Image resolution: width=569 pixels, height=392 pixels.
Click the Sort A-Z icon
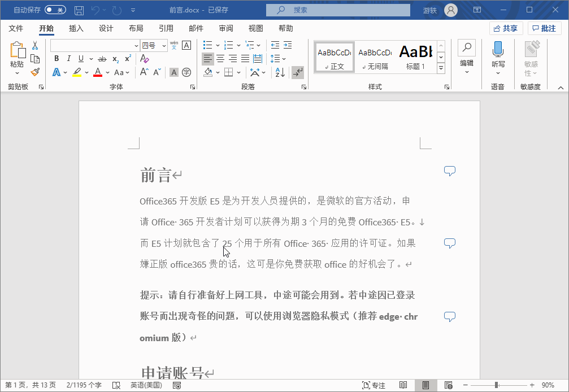pos(280,72)
